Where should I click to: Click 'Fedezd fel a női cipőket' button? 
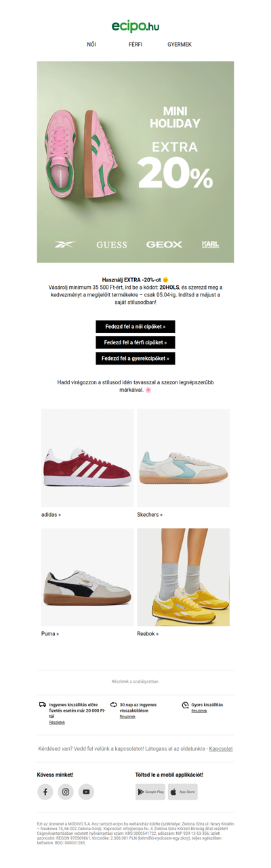(135, 327)
